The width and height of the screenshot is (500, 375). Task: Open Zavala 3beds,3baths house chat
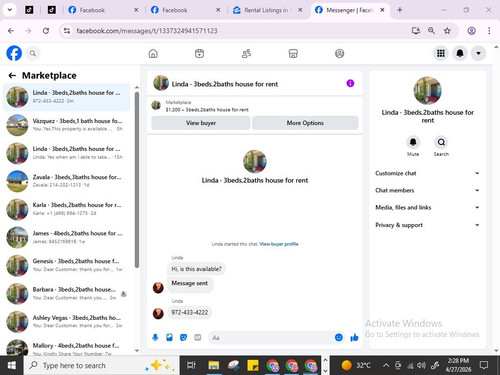click(x=66, y=181)
